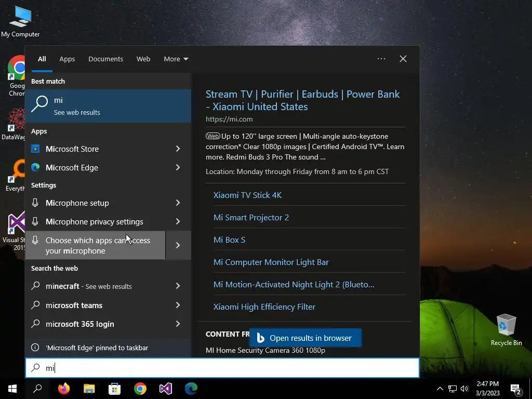Launch Firefox from the taskbar

[63, 389]
